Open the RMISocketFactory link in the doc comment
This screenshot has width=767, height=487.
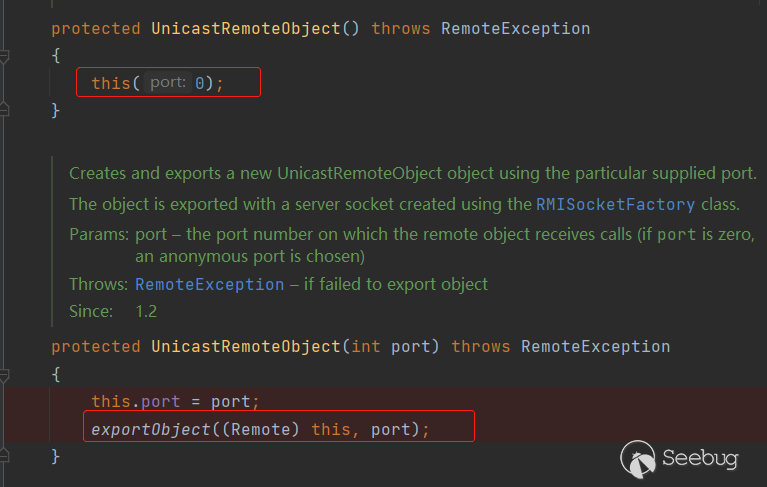tap(615, 204)
